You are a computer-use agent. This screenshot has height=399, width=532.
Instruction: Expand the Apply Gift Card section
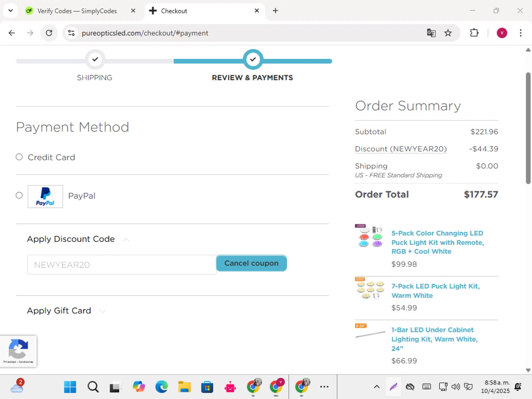point(102,311)
